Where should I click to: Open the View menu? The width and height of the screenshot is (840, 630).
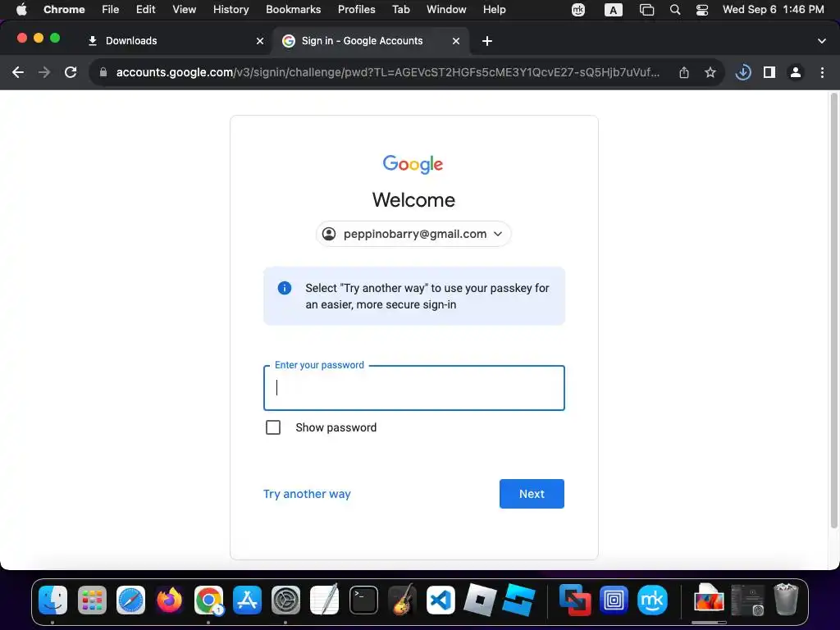pyautogui.click(x=185, y=10)
